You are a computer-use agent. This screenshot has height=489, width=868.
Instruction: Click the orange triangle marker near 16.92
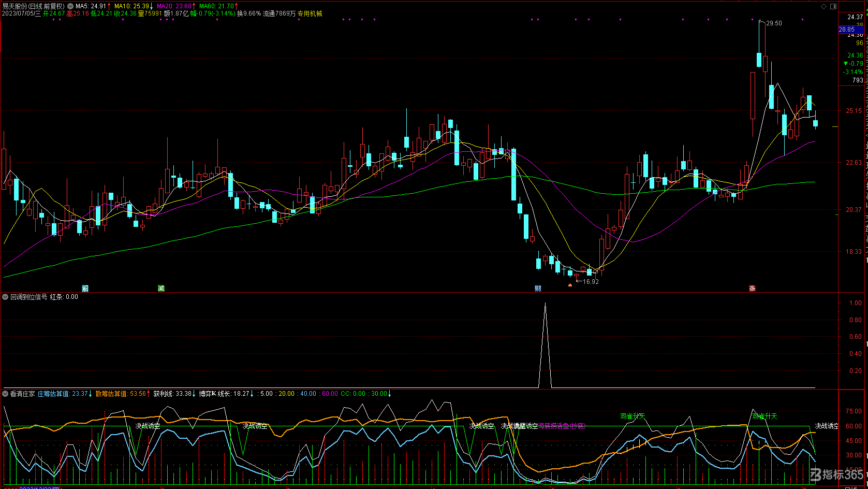570,284
